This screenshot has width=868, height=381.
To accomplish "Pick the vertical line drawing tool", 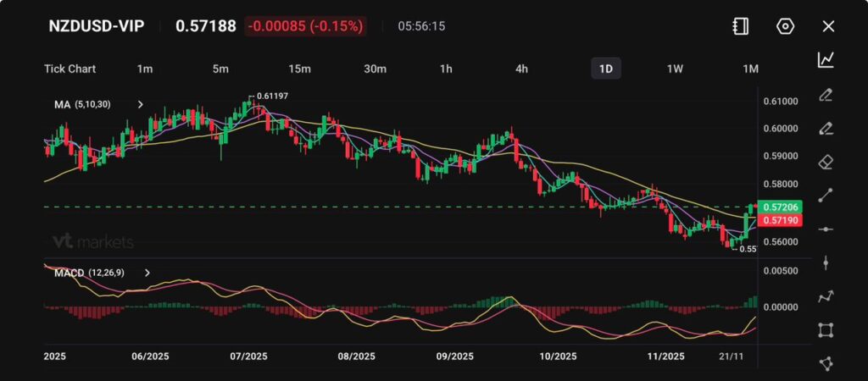I will pos(826,262).
